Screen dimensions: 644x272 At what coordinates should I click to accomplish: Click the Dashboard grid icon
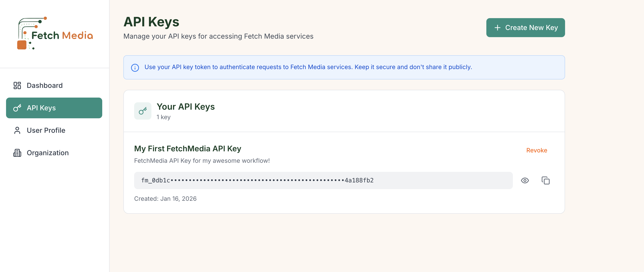coord(17,85)
